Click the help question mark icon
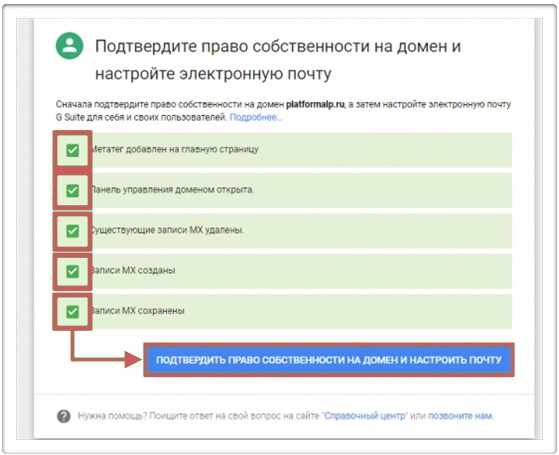 point(64,416)
